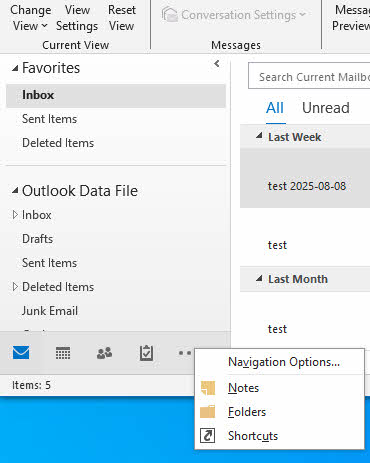Select Inbox in Favorites
Image resolution: width=370 pixels, height=463 pixels.
[x=116, y=95]
